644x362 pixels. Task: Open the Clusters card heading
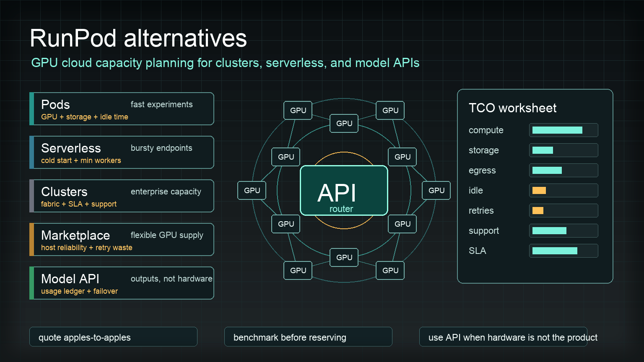(64, 191)
